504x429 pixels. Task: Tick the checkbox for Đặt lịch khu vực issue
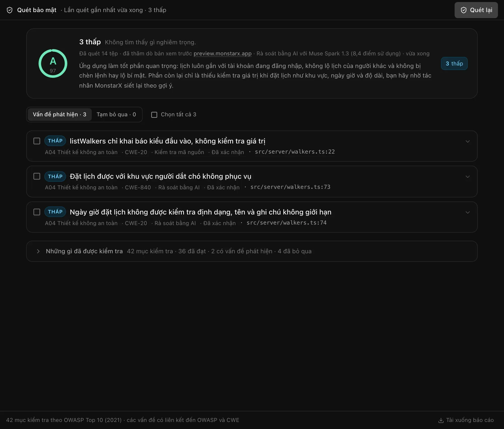[x=37, y=176]
